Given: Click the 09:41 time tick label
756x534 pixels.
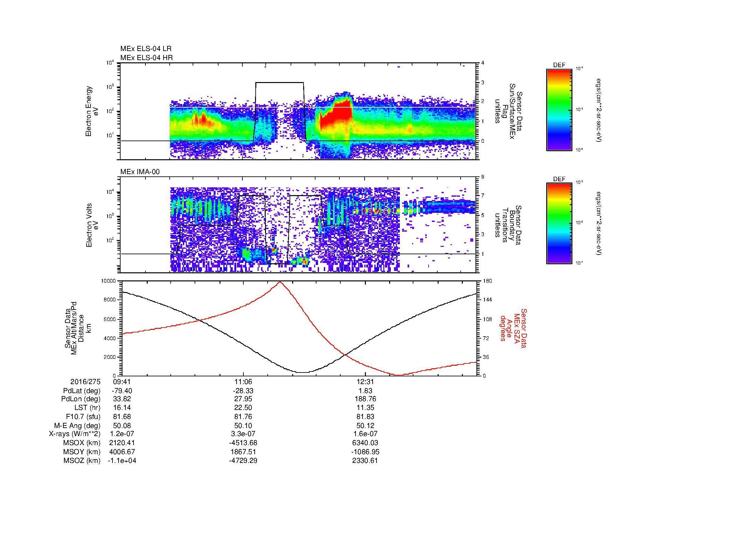Looking at the screenshot, I should point(122,382).
